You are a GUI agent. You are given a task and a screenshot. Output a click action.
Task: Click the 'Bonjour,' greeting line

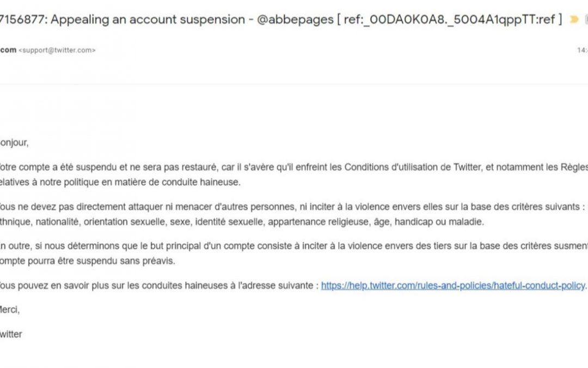(14, 143)
